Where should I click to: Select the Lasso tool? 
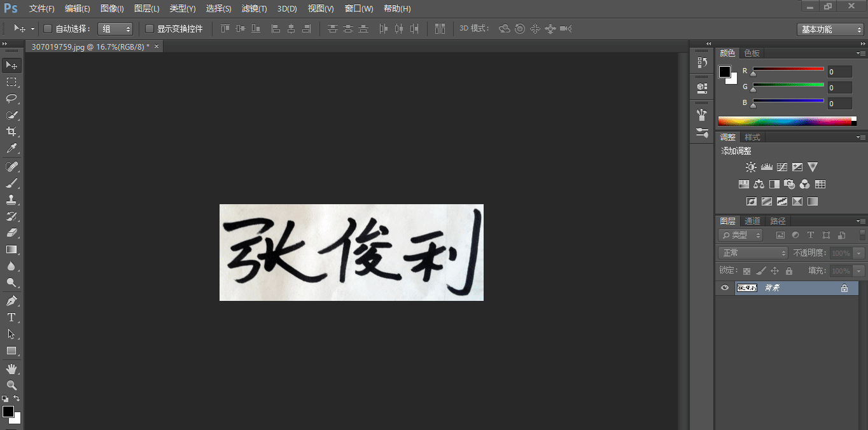(11, 99)
